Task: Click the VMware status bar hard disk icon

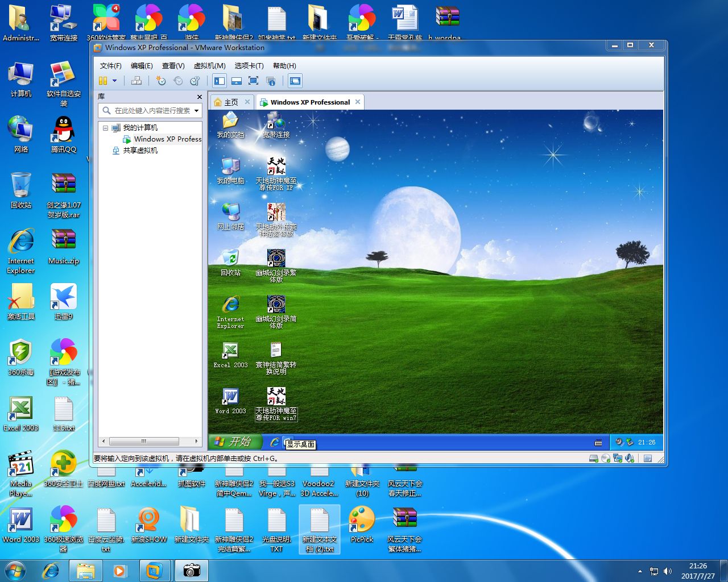Action: click(594, 458)
